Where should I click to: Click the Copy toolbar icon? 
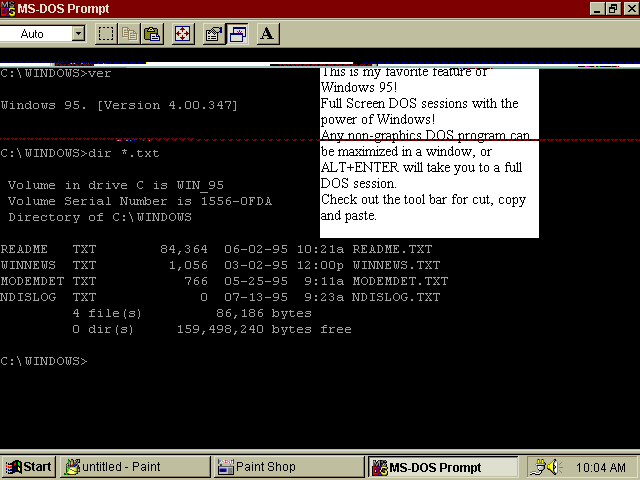(129, 33)
